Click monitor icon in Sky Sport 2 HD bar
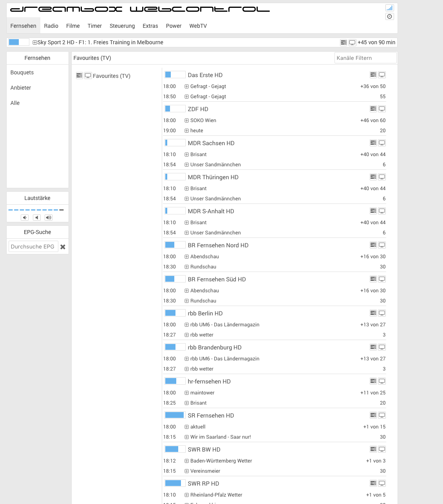 click(x=352, y=43)
